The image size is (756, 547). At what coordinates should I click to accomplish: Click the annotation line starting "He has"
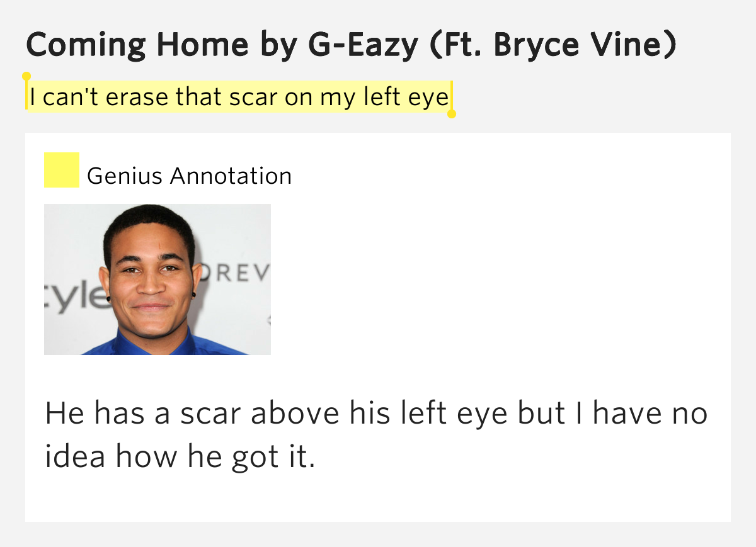pos(376,414)
